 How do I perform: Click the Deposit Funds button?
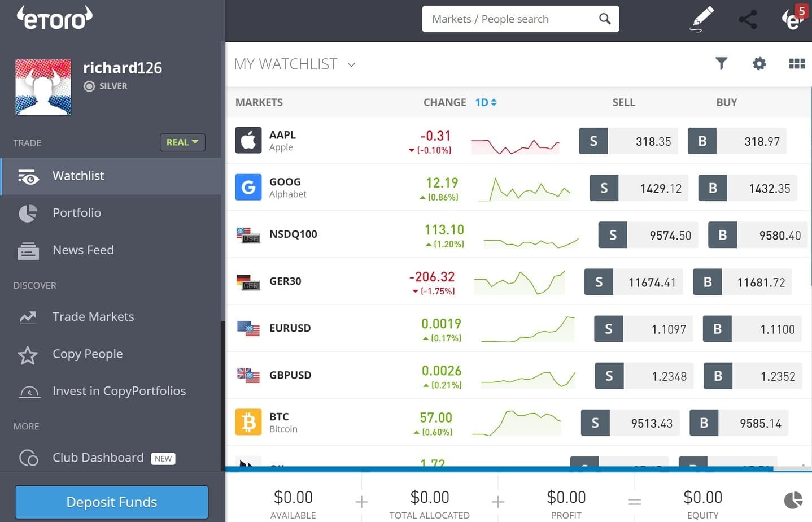coord(111,502)
